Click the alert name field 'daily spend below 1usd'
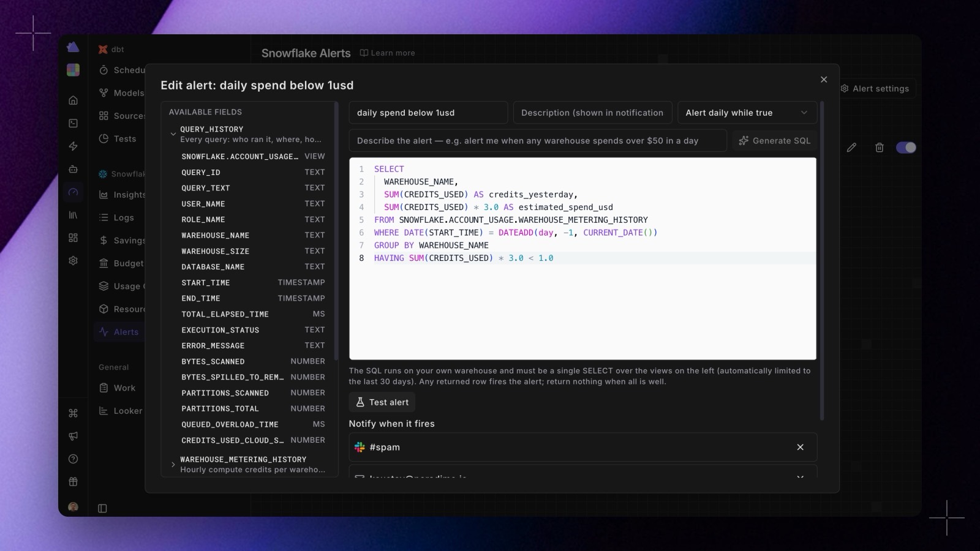 [x=428, y=113]
